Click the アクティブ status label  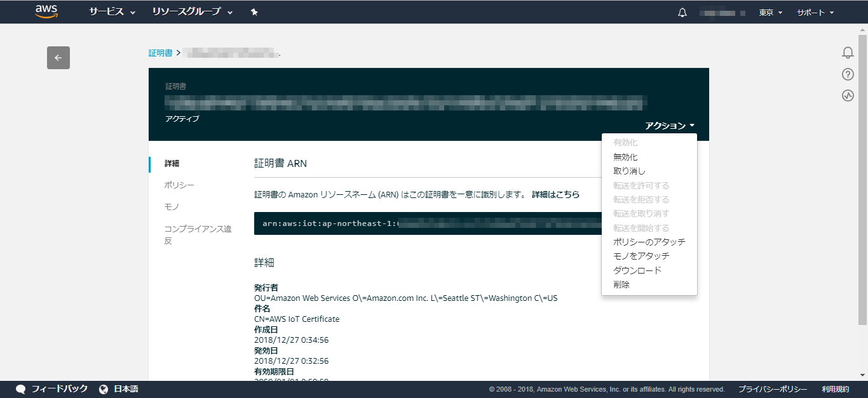click(182, 119)
